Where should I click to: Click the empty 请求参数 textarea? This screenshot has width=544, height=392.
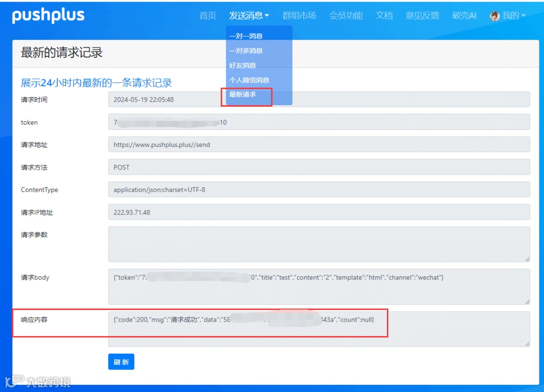pyautogui.click(x=319, y=245)
